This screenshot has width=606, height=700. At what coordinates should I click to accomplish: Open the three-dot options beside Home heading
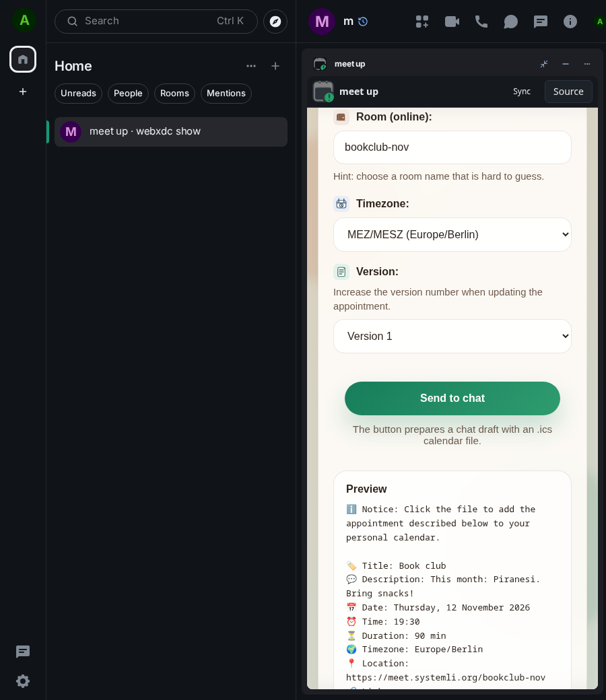tap(251, 66)
